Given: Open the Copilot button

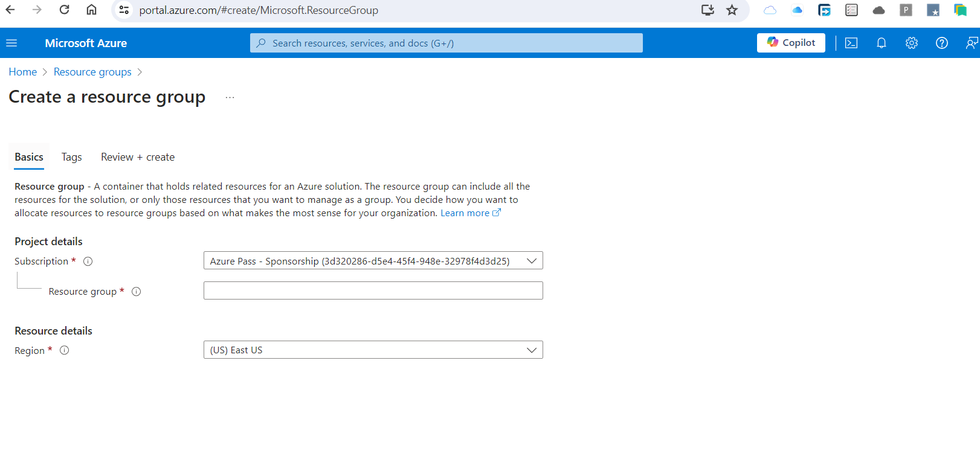Looking at the screenshot, I should coord(791,43).
